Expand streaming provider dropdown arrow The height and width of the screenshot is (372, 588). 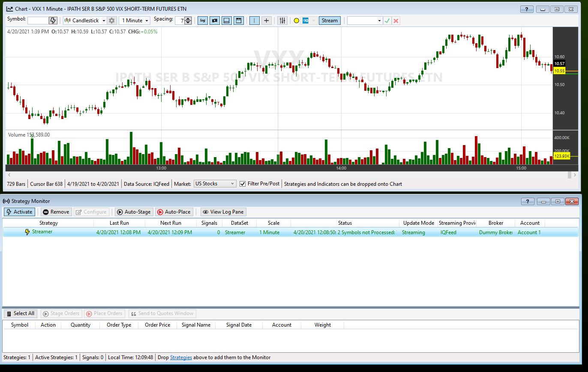click(x=314, y=21)
